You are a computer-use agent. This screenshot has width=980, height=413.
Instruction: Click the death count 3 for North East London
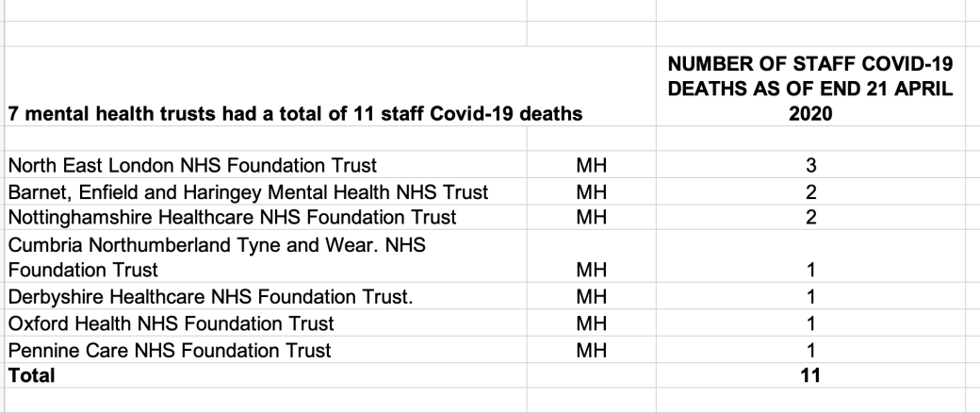[x=810, y=165]
